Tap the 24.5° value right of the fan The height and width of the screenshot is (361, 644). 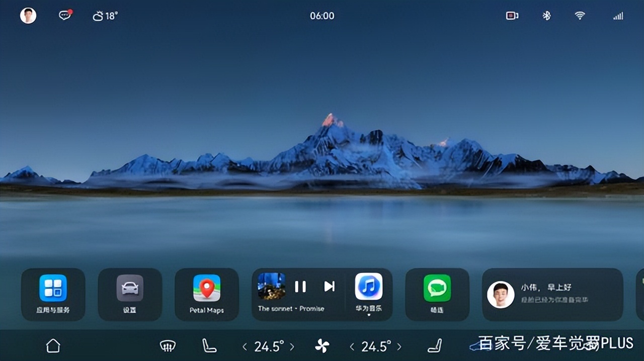tap(376, 346)
